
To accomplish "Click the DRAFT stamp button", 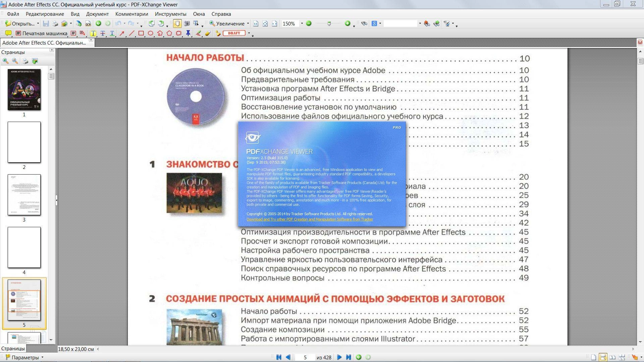I will [x=234, y=33].
